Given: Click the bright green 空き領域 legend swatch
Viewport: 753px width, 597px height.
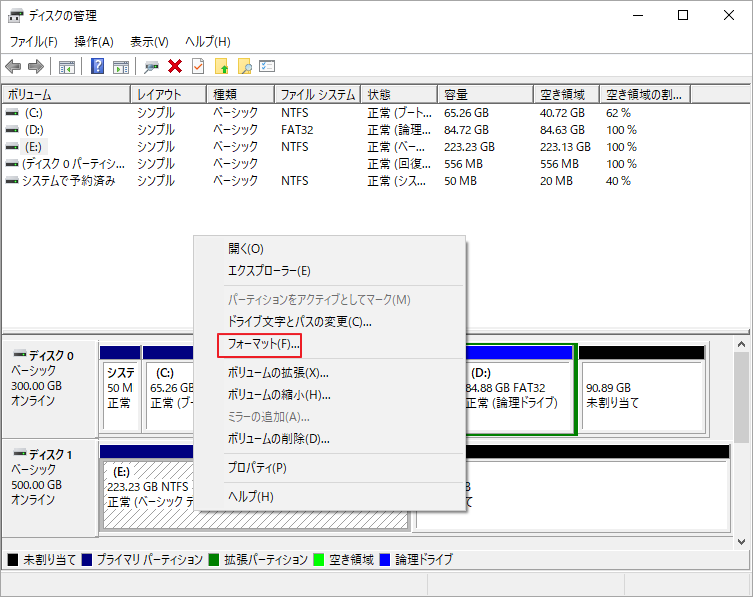Looking at the screenshot, I should click(318, 560).
